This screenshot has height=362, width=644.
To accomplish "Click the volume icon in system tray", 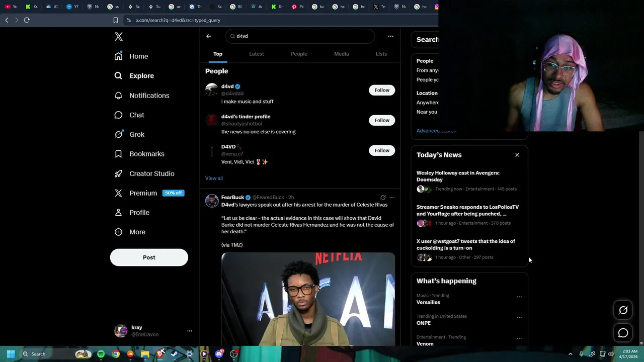I will point(611,354).
